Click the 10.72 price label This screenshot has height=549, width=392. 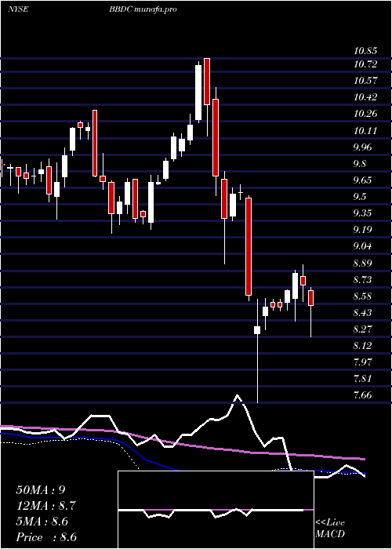pyautogui.click(x=365, y=64)
